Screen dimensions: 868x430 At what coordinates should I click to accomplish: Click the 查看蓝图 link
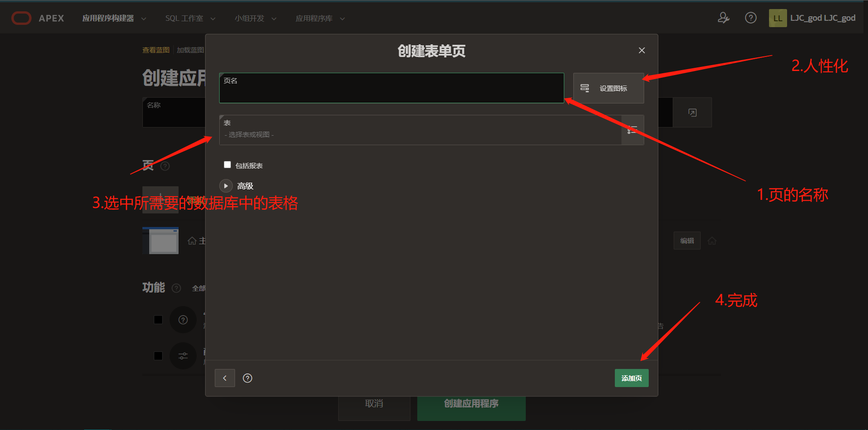[x=156, y=50]
